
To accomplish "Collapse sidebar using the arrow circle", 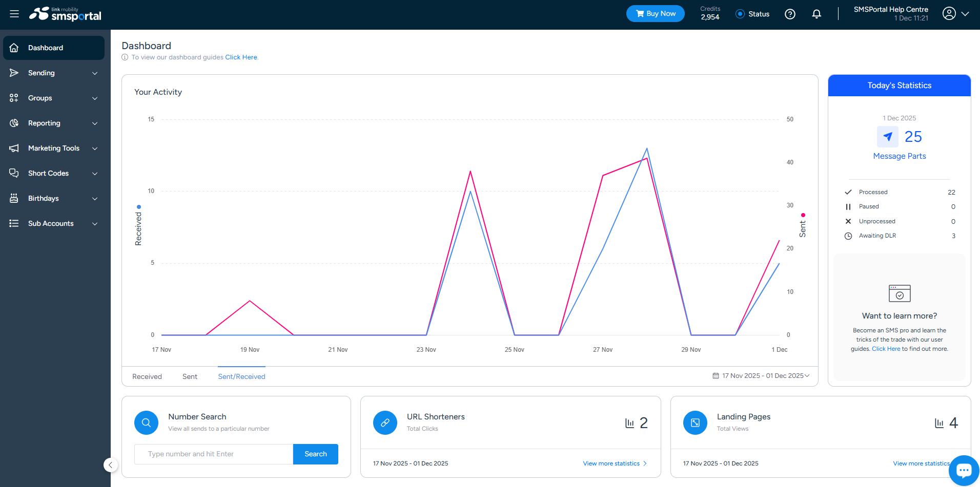I will click(111, 465).
